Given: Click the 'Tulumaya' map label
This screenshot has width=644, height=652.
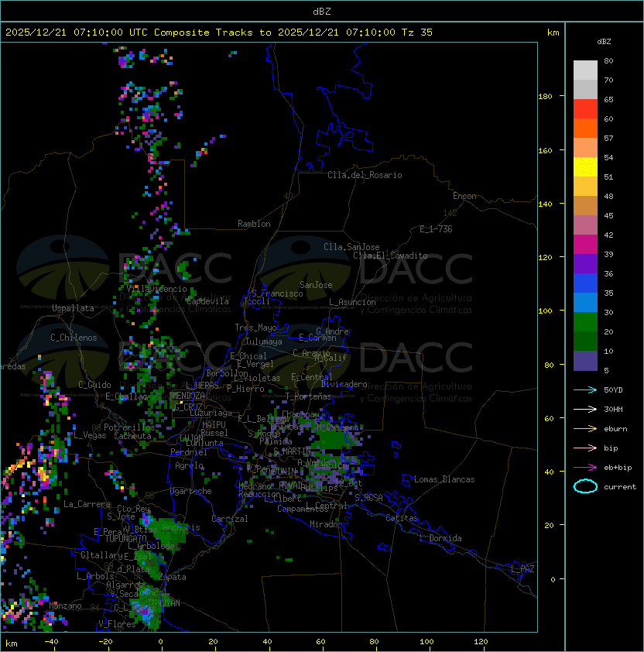Looking at the screenshot, I should (x=264, y=341).
